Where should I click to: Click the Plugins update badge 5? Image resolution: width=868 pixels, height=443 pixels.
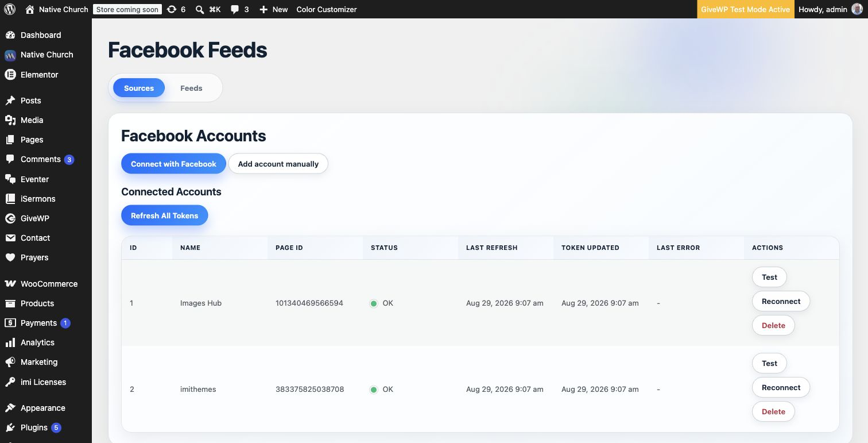tap(56, 427)
